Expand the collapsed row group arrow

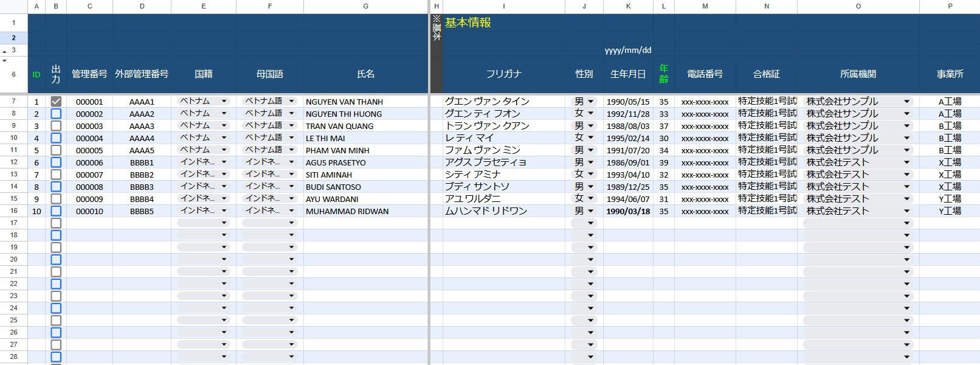5,52
